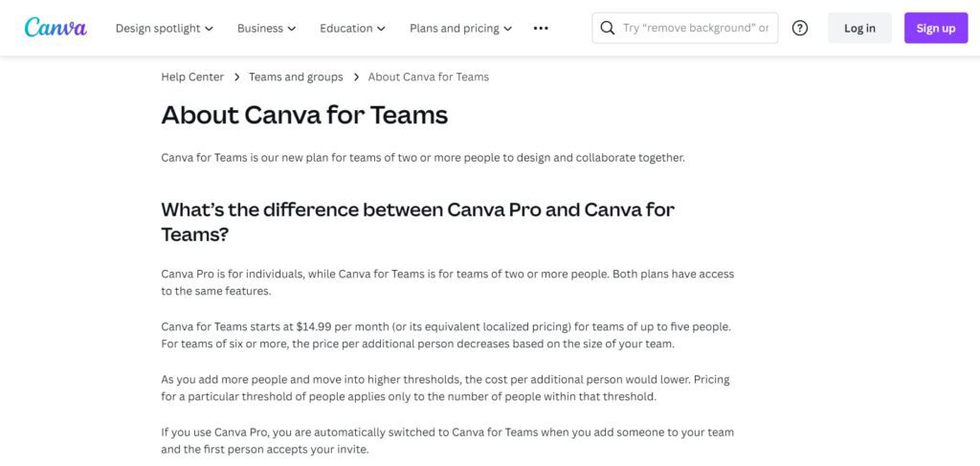This screenshot has height=466, width=980.
Task: Click the Canva logo
Action: [56, 28]
